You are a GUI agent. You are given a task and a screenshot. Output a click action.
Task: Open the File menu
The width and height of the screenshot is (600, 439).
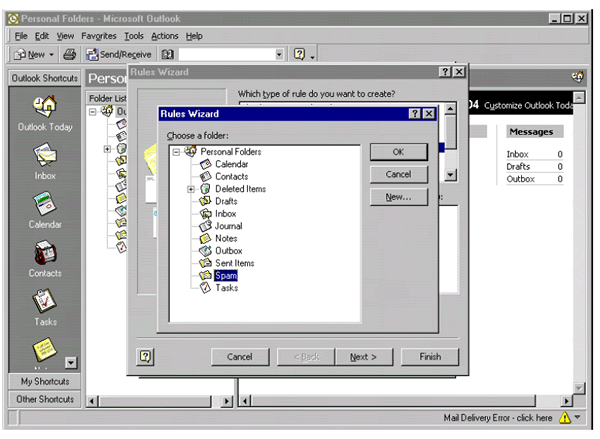[21, 36]
